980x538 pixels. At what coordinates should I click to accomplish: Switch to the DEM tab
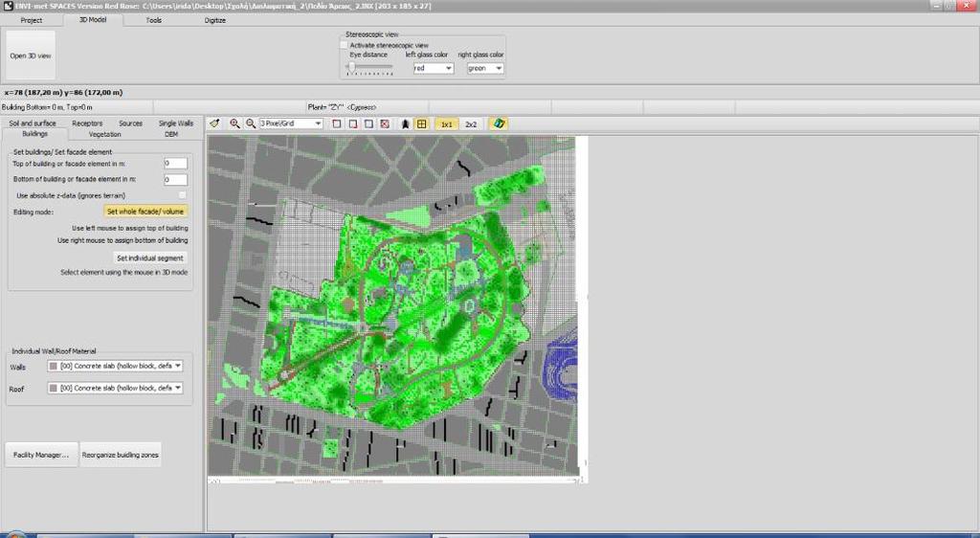pos(171,134)
